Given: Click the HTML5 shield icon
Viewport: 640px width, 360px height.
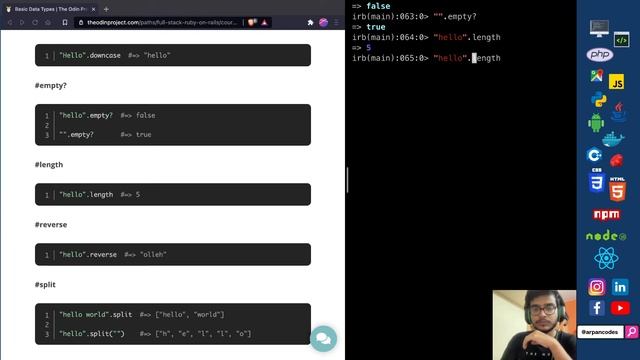Looking at the screenshot, I should pyautogui.click(x=617, y=189).
